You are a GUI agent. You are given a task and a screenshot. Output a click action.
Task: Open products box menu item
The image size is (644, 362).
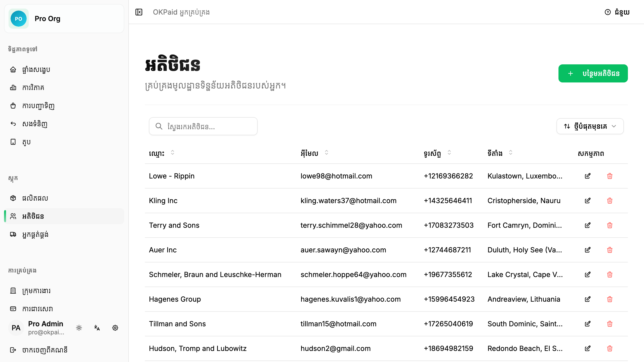pos(64,198)
